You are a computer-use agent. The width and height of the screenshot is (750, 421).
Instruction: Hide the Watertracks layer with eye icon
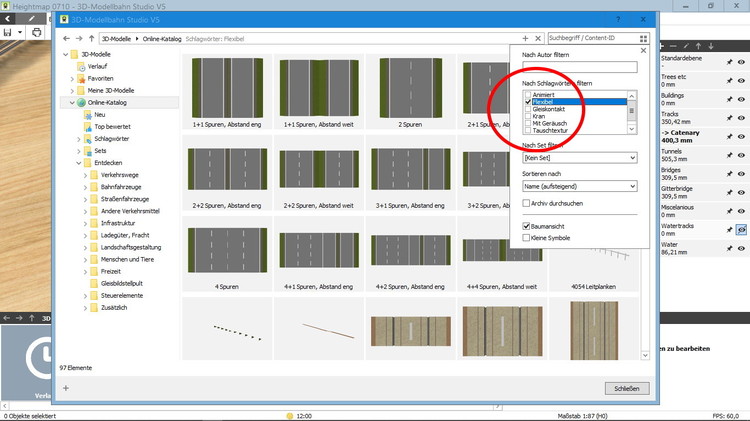point(741,229)
